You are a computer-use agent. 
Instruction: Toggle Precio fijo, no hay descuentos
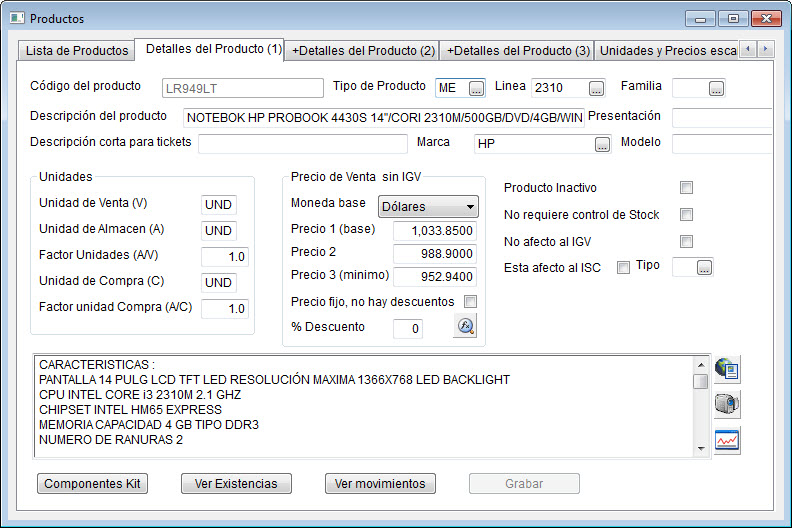click(470, 301)
